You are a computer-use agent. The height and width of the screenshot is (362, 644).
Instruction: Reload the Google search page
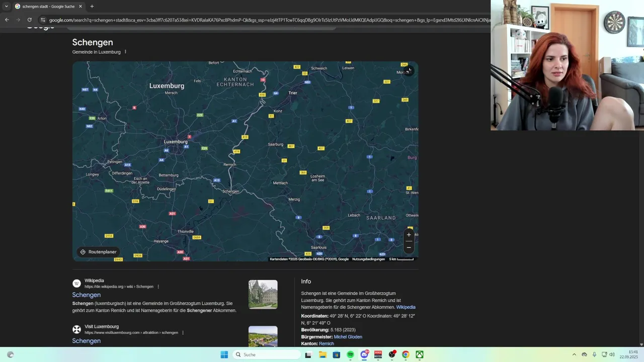pos(30,20)
